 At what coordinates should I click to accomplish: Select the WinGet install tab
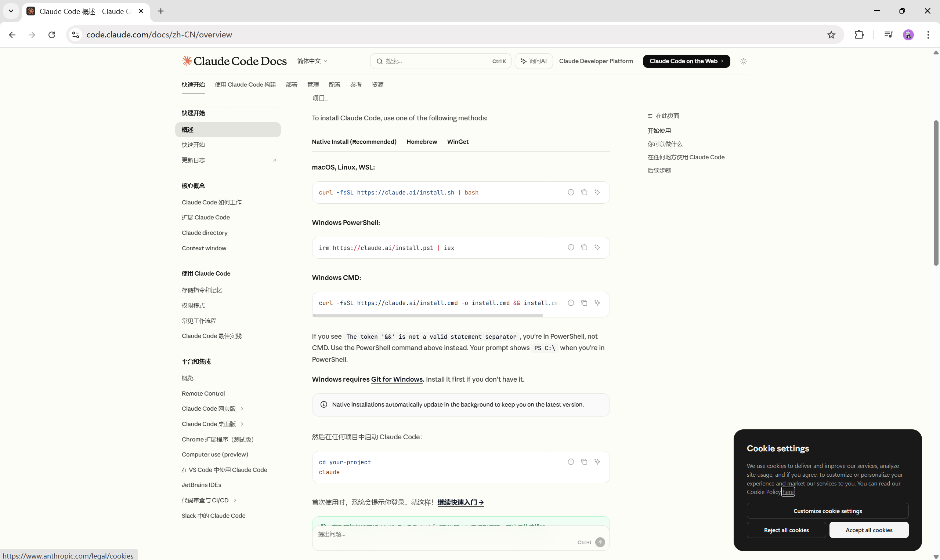pos(458,142)
